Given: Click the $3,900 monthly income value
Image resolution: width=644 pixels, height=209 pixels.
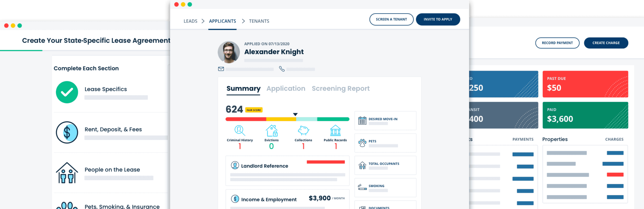Looking at the screenshot, I should pyautogui.click(x=320, y=198).
